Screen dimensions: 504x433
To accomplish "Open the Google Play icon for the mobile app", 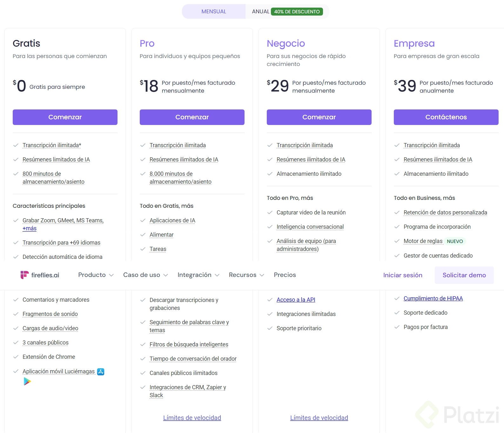I will (27, 381).
